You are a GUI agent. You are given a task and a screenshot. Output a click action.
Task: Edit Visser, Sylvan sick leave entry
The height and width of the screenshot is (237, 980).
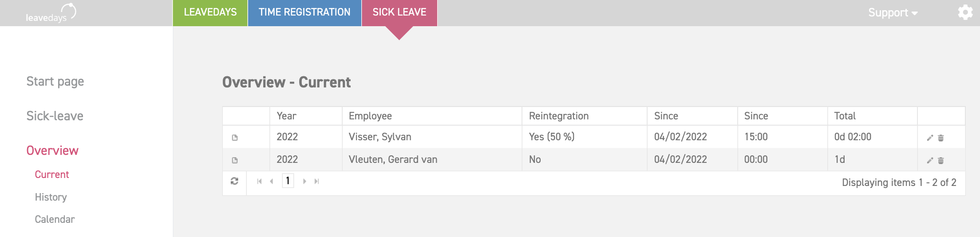930,138
